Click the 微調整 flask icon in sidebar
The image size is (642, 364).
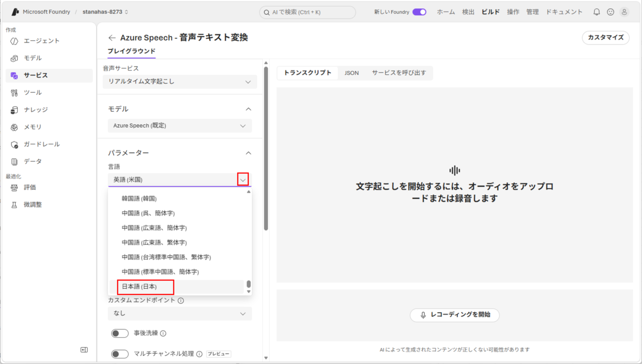(x=14, y=205)
